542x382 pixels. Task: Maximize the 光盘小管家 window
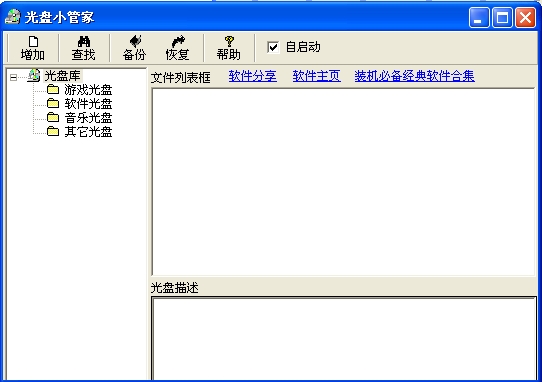[x=502, y=17]
